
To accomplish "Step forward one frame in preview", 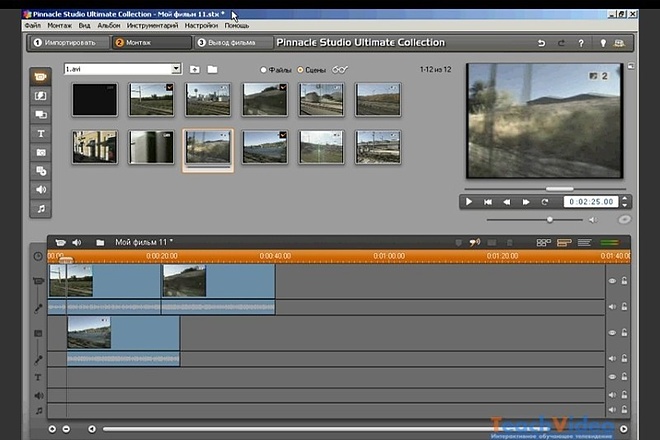I will pyautogui.click(x=526, y=202).
